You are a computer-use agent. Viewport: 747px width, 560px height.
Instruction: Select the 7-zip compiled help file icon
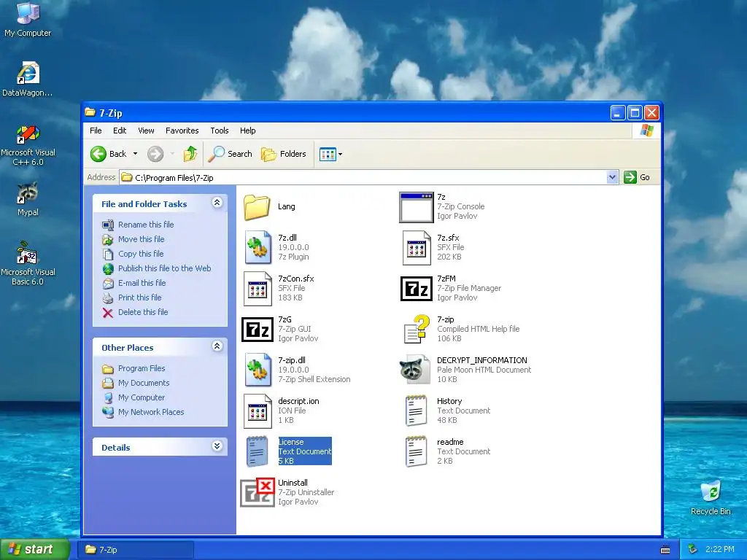pos(417,329)
